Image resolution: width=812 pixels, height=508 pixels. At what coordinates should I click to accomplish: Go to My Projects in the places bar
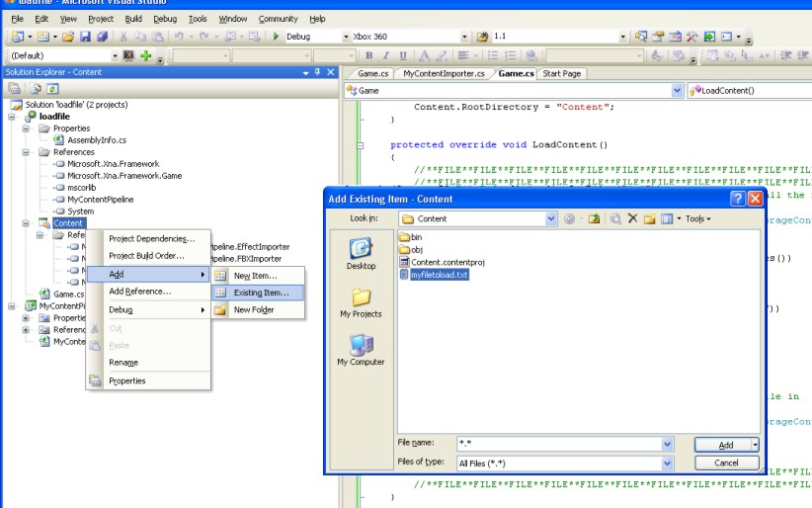pos(361,303)
